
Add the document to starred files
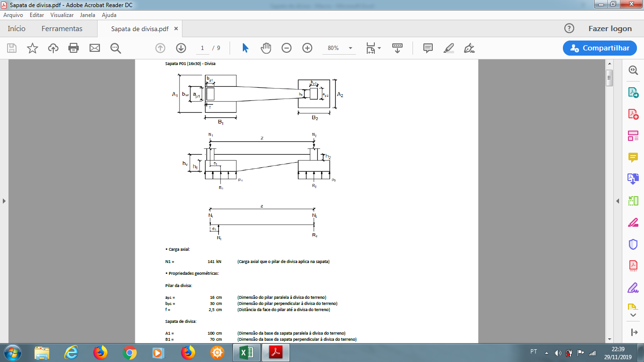tap(33, 48)
